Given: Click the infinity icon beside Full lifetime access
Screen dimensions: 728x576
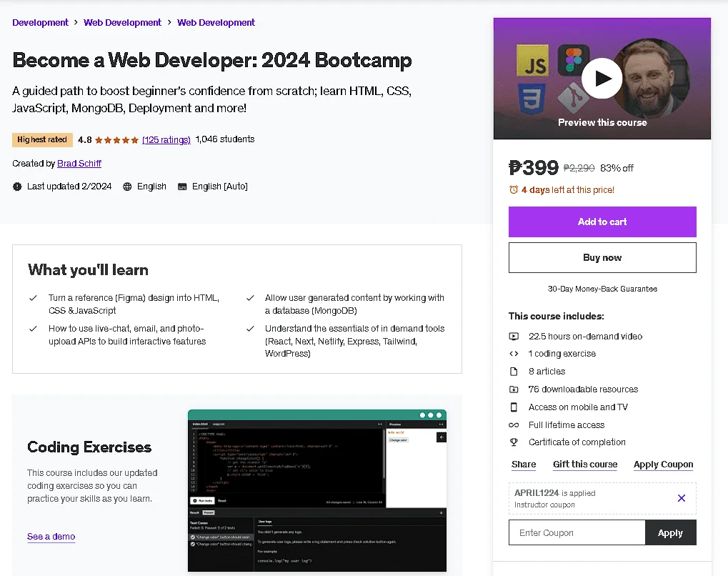Looking at the screenshot, I should [514, 425].
